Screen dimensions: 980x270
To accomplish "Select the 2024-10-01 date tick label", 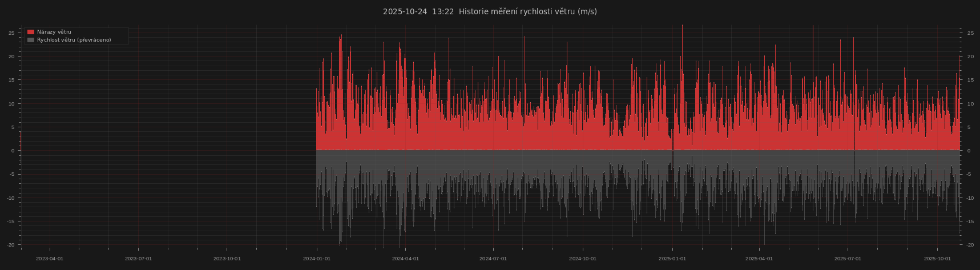I will pyautogui.click(x=583, y=259).
